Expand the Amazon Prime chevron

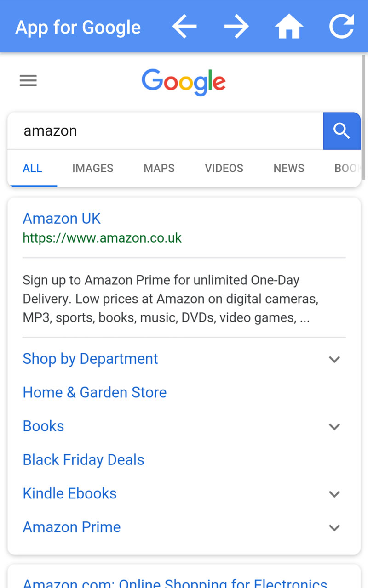point(334,528)
